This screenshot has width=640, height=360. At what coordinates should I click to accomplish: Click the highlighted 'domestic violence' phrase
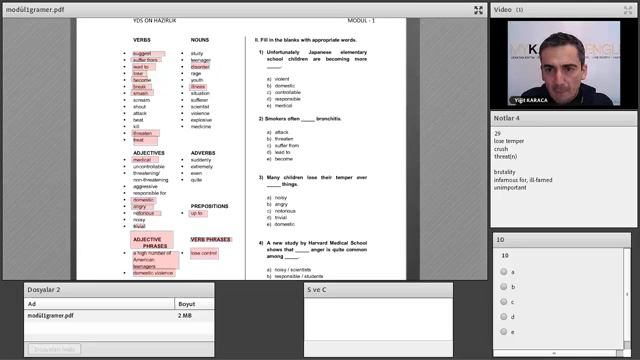tap(153, 273)
